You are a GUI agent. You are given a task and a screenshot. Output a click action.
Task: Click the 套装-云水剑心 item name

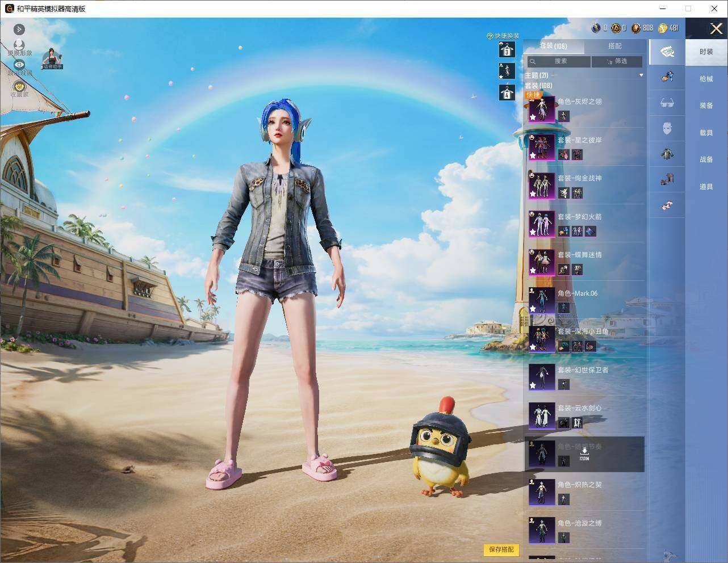click(x=580, y=408)
